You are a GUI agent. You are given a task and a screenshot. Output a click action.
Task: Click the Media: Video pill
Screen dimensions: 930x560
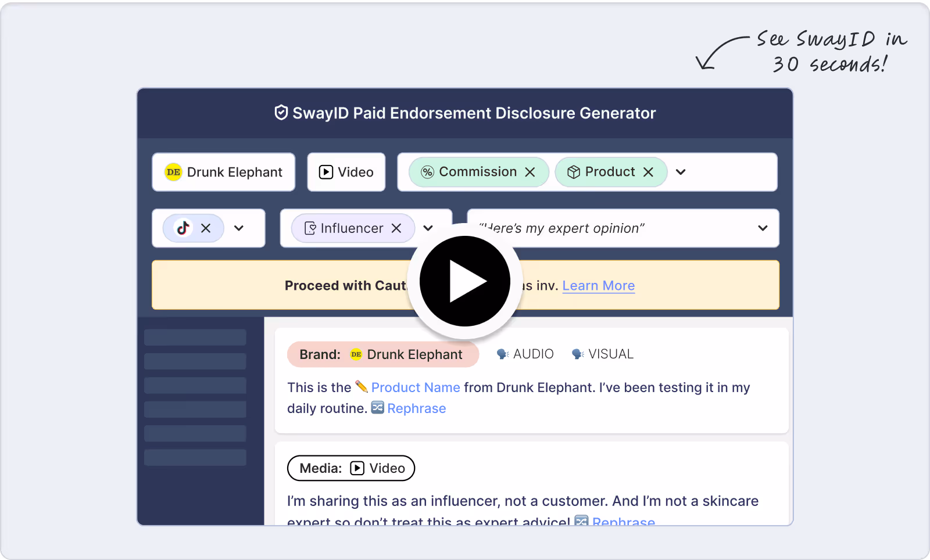point(351,468)
